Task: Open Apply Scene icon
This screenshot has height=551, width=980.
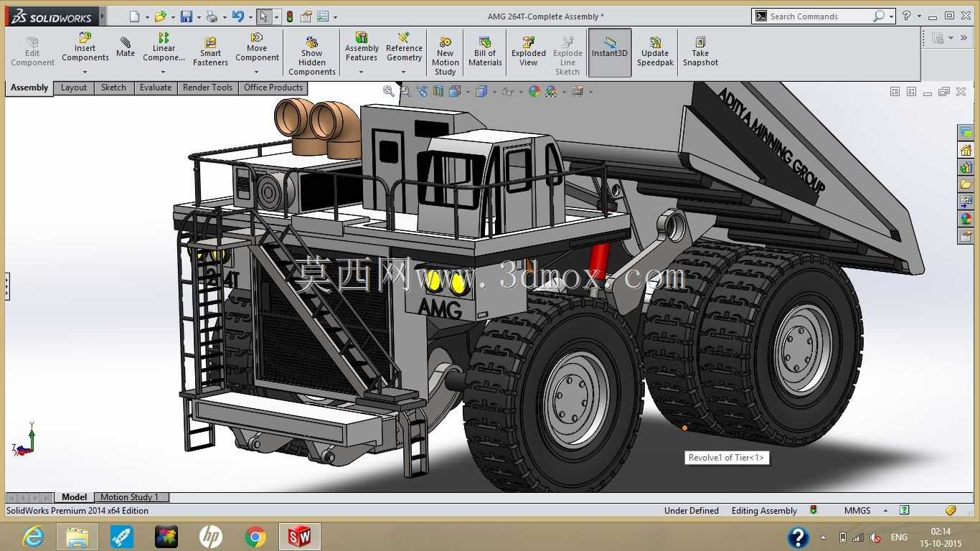Action: tap(551, 91)
